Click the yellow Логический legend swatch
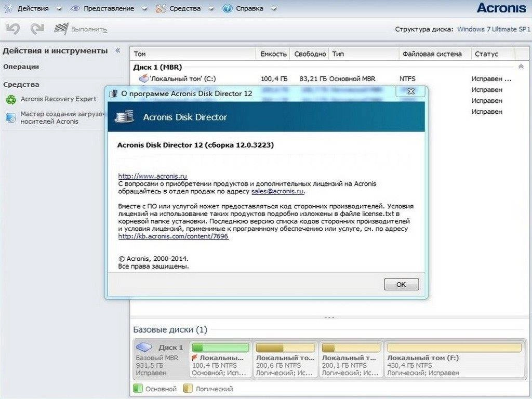 188,389
